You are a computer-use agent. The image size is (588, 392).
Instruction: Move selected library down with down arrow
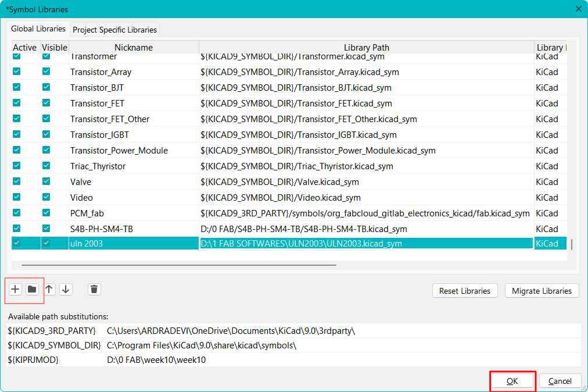click(x=66, y=289)
